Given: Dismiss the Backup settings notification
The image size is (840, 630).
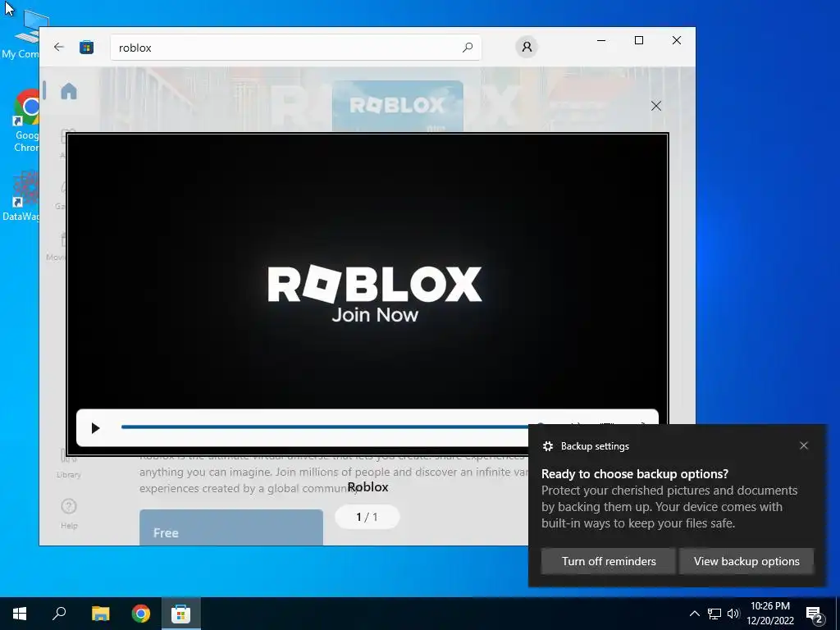Looking at the screenshot, I should (804, 445).
